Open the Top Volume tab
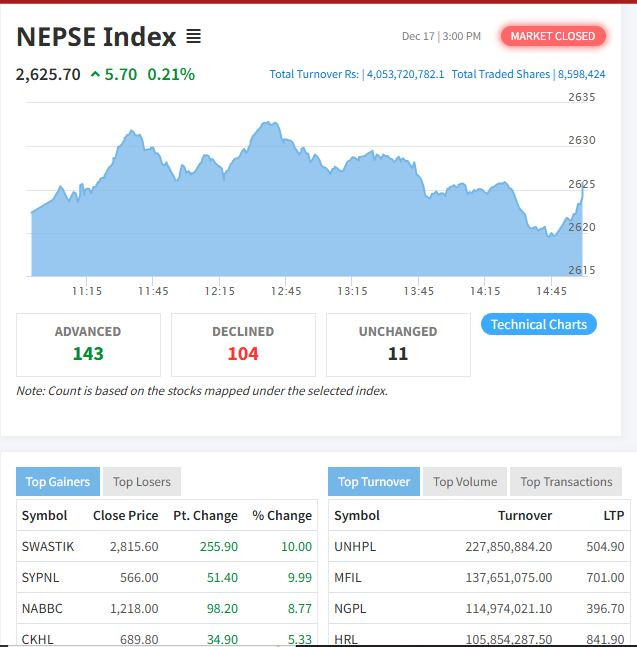The width and height of the screenshot is (637, 647). [465, 481]
